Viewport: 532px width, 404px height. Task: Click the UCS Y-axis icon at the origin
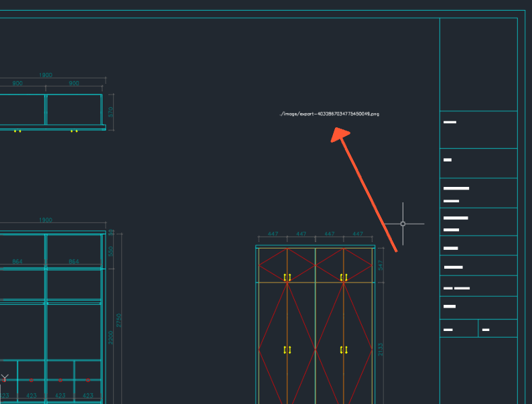point(5,378)
